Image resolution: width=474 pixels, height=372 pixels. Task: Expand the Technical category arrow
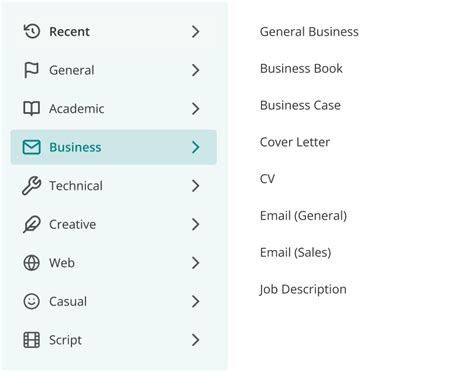pos(196,186)
